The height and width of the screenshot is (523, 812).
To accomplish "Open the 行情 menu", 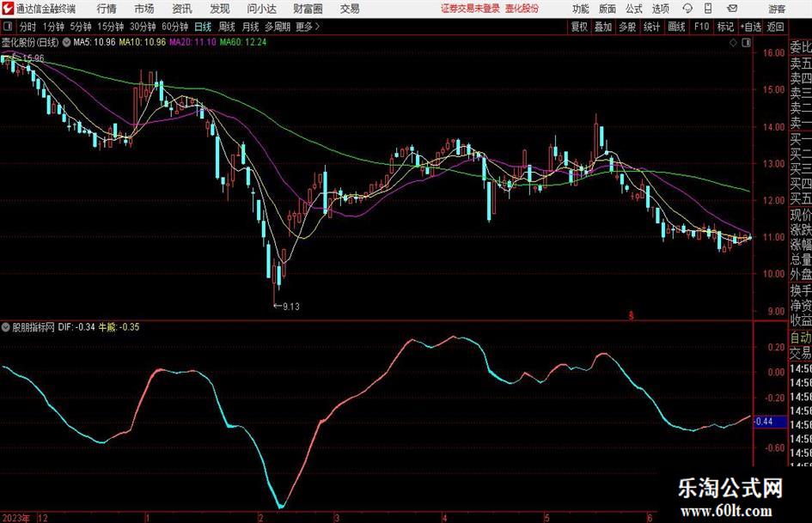I will click(x=107, y=9).
